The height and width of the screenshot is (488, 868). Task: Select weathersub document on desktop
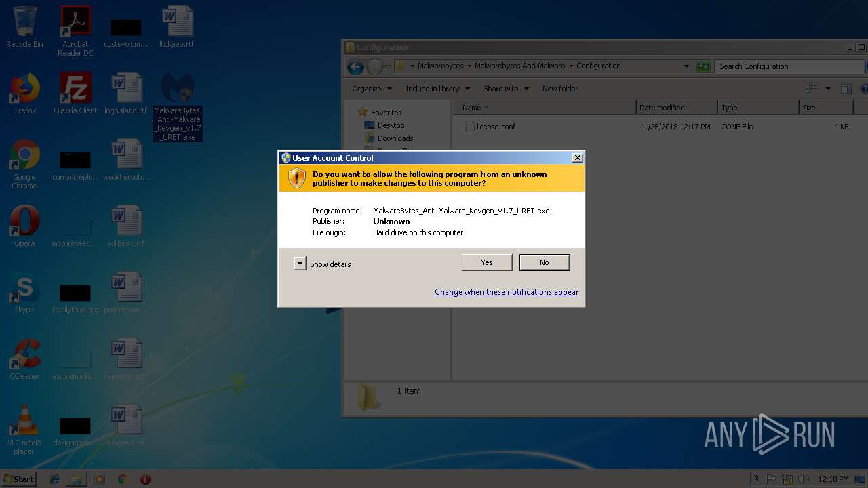126,160
